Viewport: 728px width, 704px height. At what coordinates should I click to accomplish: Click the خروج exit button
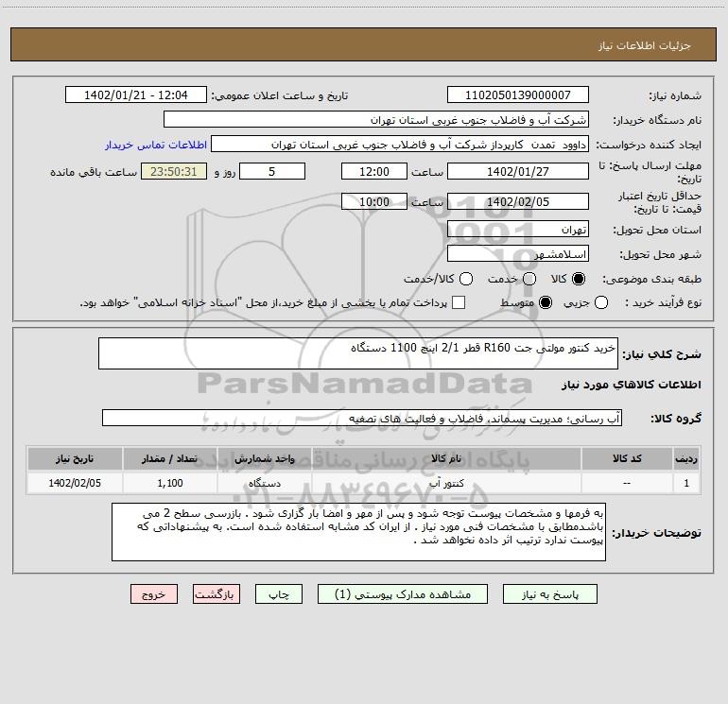pyautogui.click(x=154, y=594)
